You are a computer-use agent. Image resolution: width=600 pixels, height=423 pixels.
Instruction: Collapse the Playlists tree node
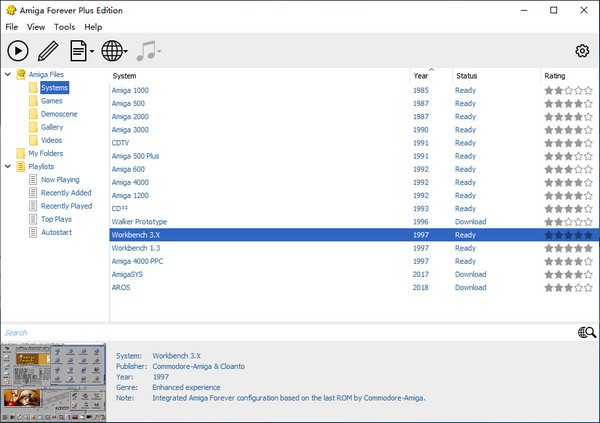(x=7, y=167)
